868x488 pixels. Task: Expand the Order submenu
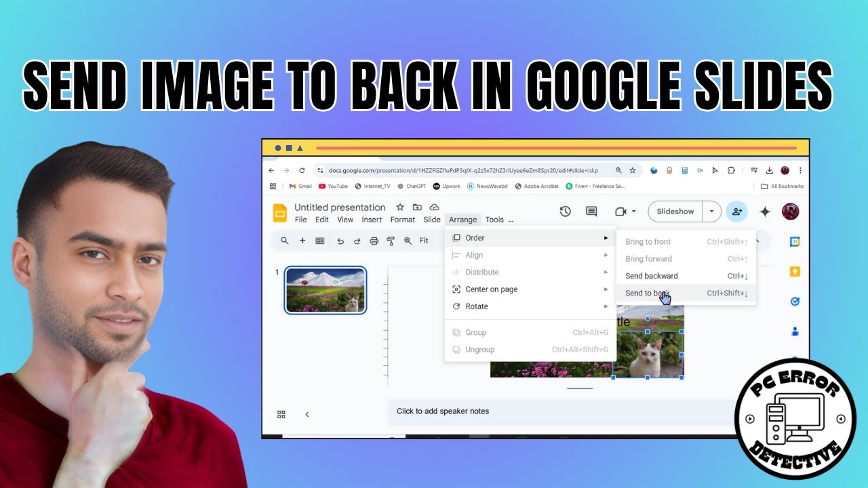click(x=530, y=238)
